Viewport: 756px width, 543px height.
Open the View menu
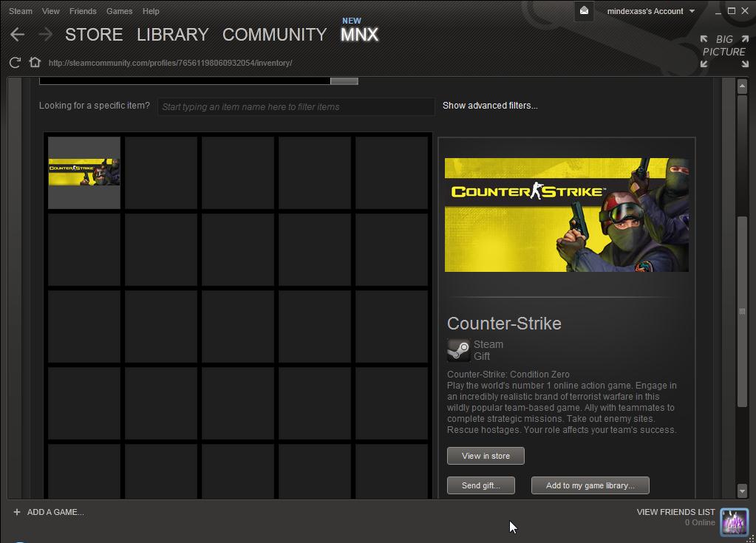(x=51, y=11)
